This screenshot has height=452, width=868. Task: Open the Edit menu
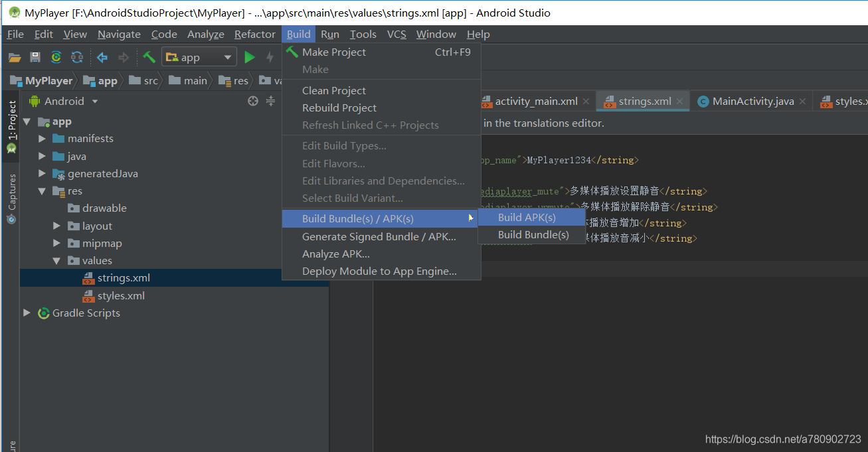(x=44, y=34)
